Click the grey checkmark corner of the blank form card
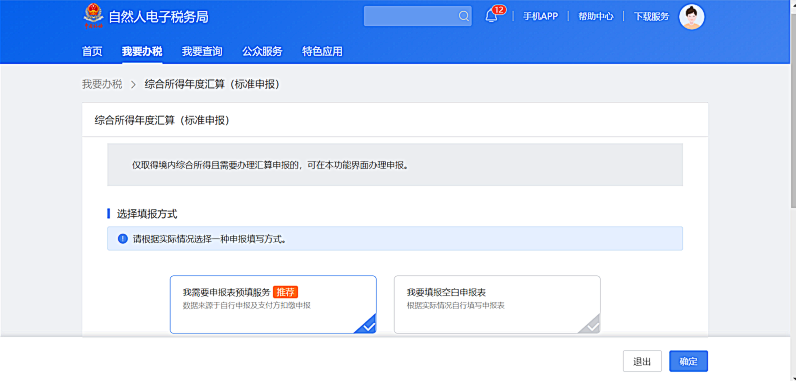796x381 pixels. click(x=591, y=325)
